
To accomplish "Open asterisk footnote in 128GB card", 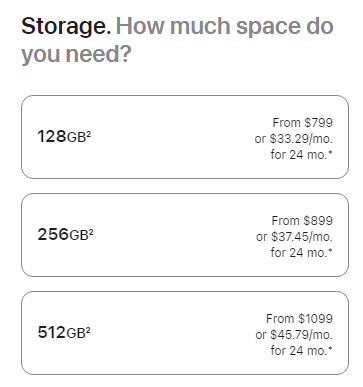I will pos(330,153).
